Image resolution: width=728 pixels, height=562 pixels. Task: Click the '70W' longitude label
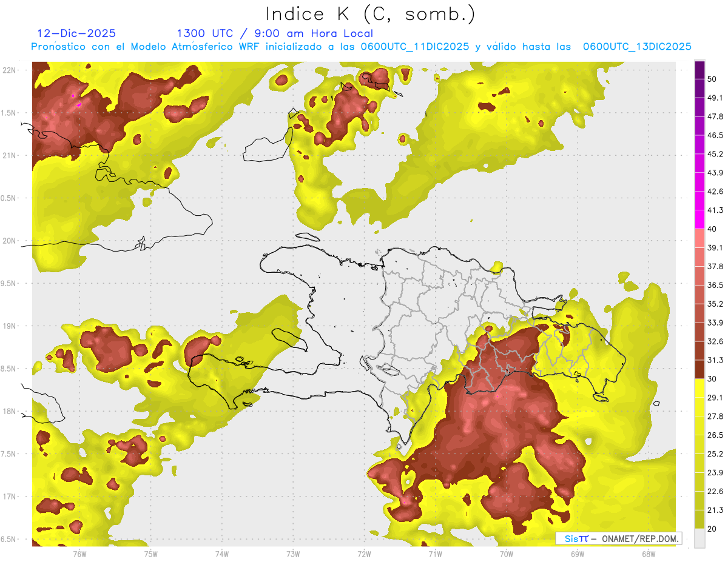pos(507,554)
